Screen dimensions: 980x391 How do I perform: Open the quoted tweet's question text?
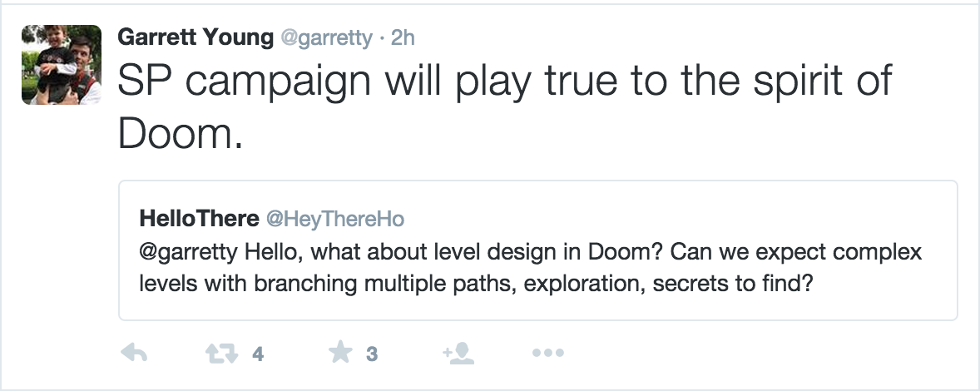[x=532, y=267]
